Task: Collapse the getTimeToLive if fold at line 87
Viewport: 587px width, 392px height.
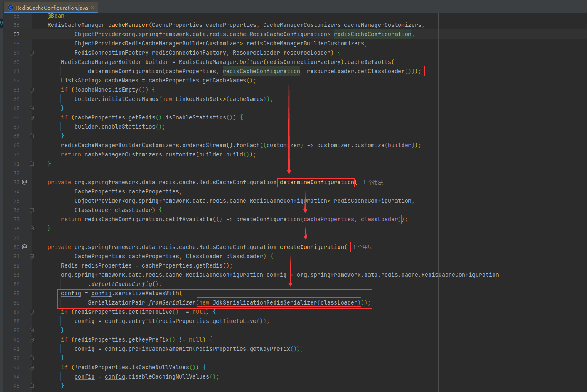Action: [x=32, y=312]
